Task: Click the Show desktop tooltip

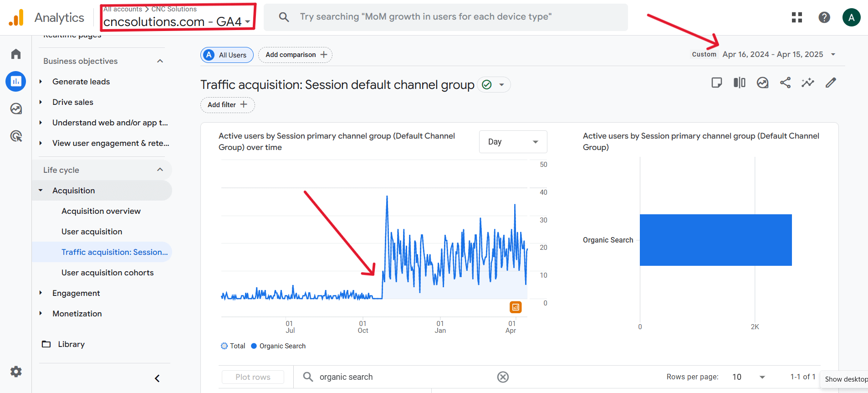Action: click(845, 379)
